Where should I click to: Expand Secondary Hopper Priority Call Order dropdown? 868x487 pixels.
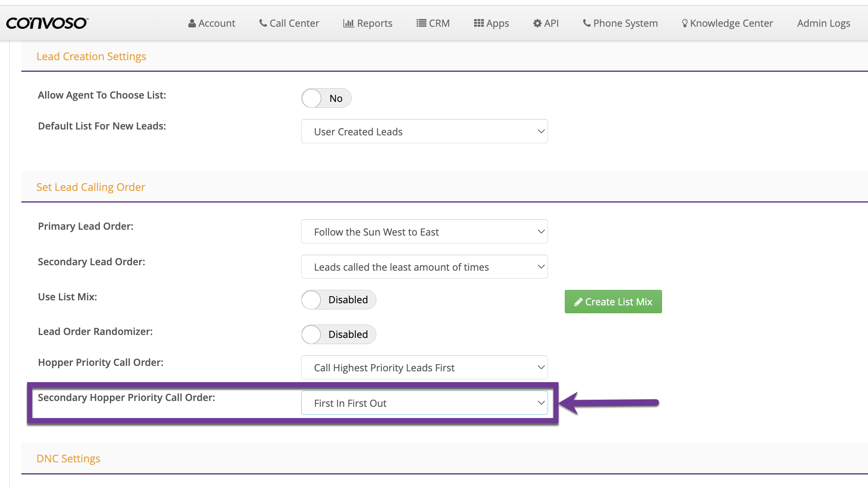(424, 403)
